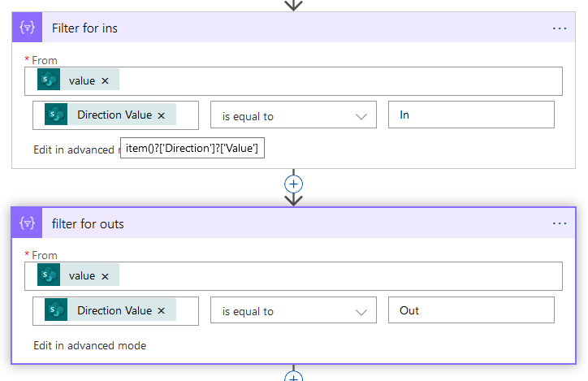Click the text field containing Out

coord(471,310)
